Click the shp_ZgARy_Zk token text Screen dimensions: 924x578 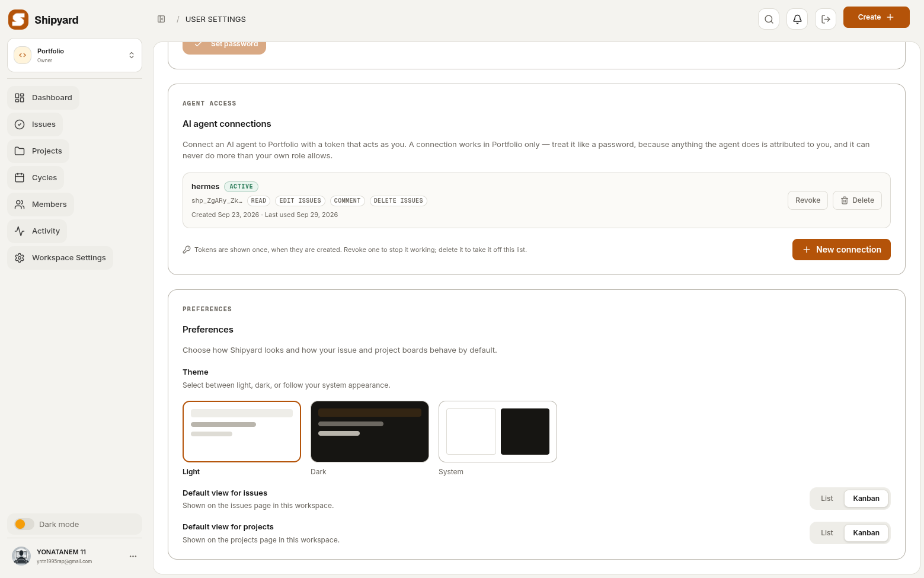point(216,201)
